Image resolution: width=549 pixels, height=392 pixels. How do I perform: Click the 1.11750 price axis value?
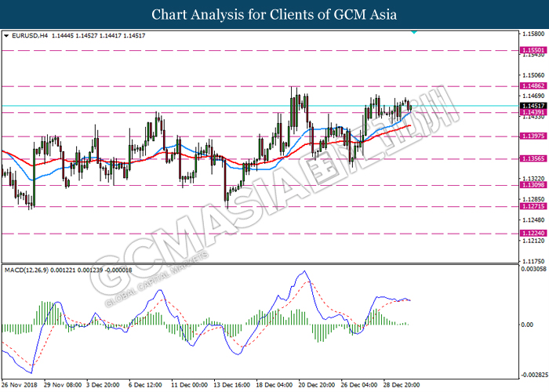(x=533, y=261)
